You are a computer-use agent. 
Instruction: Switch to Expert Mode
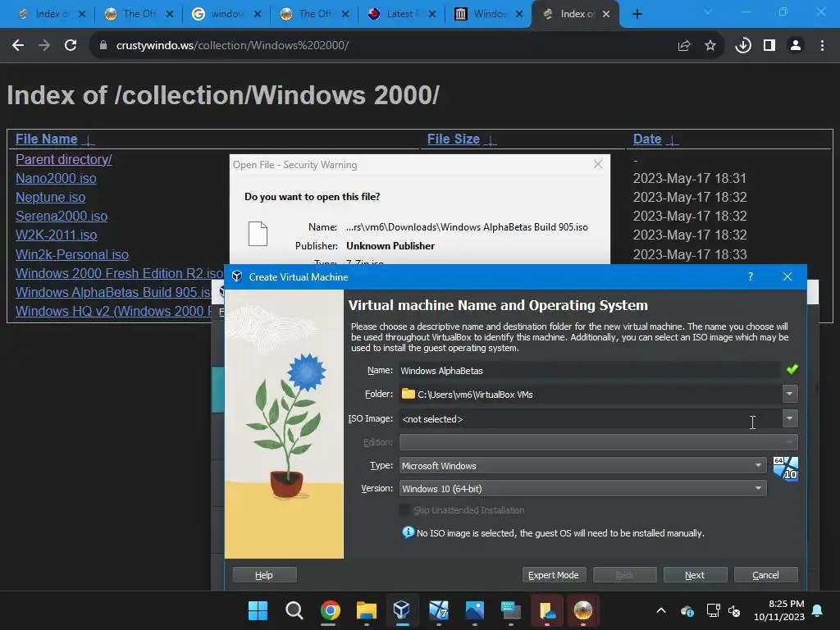(554, 575)
